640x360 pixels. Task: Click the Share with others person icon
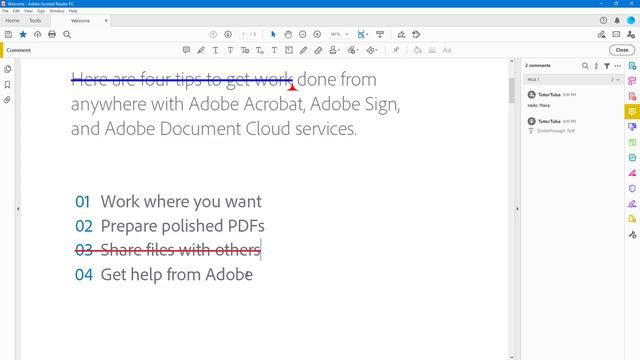point(631,35)
